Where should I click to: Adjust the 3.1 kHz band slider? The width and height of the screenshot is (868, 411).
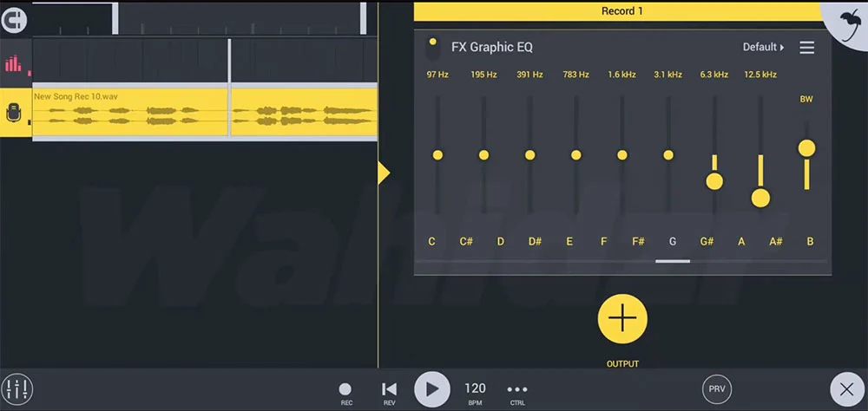click(x=668, y=155)
